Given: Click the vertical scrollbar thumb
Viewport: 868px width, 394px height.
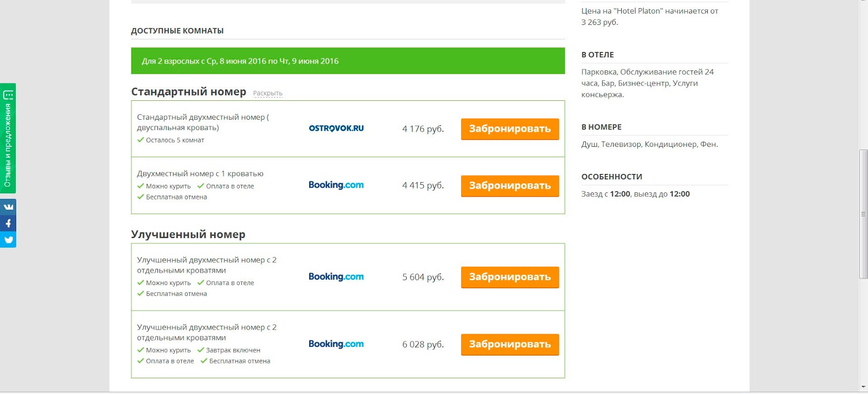Looking at the screenshot, I should [x=863, y=214].
